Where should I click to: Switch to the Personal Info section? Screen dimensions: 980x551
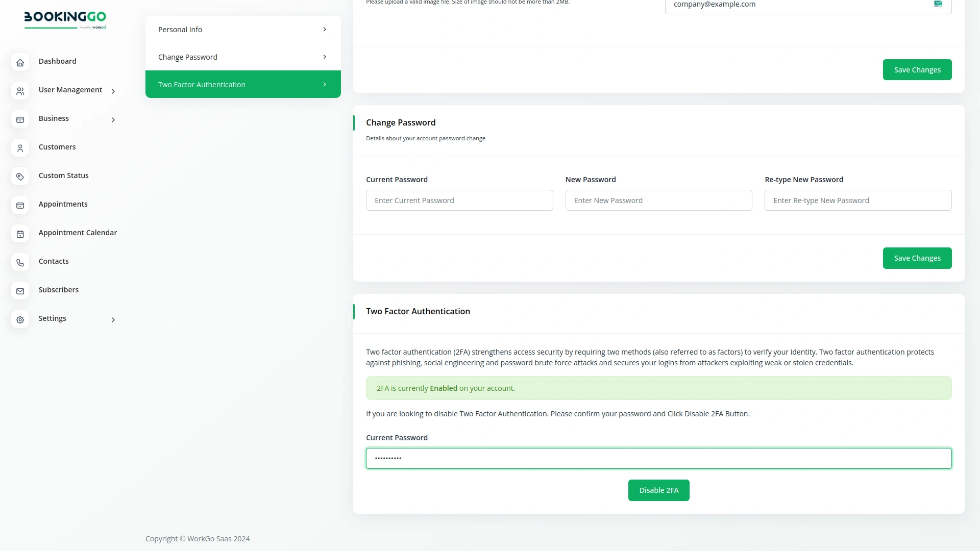(243, 29)
